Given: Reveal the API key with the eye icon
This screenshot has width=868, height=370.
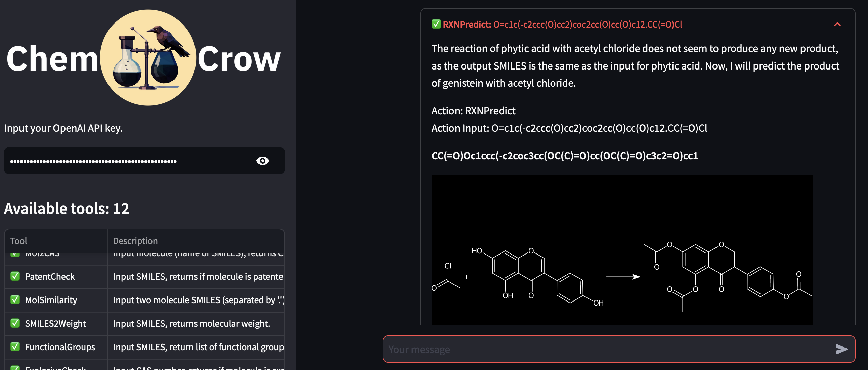Looking at the screenshot, I should [263, 160].
